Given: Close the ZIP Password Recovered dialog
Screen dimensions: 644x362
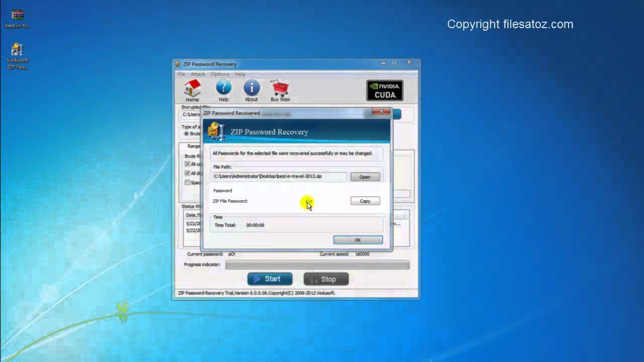Looking at the screenshot, I should (x=381, y=111).
